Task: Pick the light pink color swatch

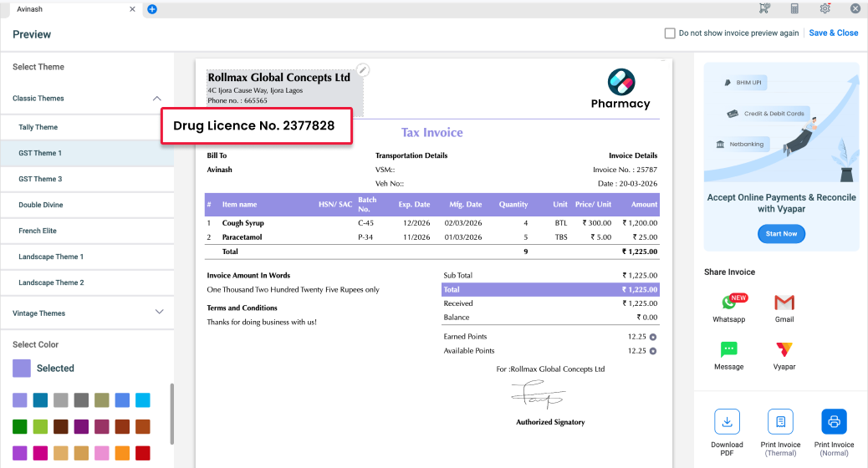Action: [x=102, y=453]
